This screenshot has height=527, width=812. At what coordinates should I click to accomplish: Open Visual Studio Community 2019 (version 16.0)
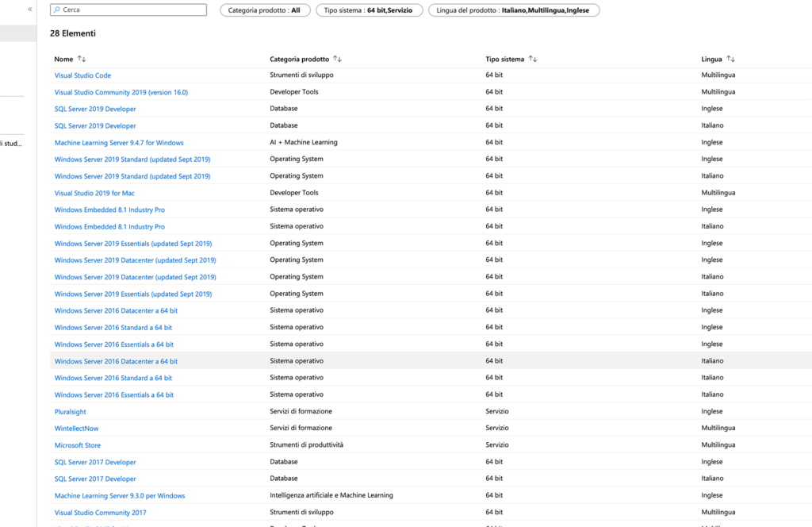(121, 92)
